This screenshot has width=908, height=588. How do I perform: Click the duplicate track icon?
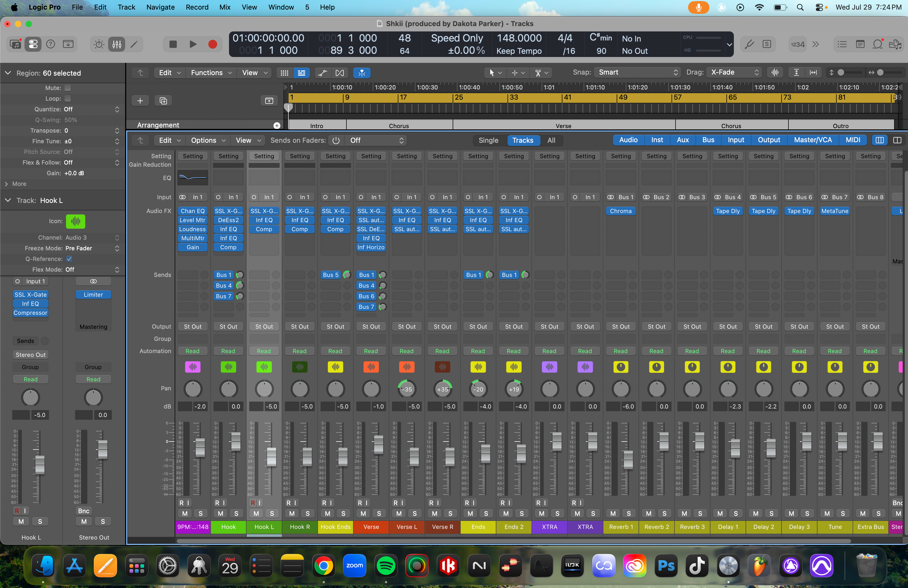[x=163, y=101]
